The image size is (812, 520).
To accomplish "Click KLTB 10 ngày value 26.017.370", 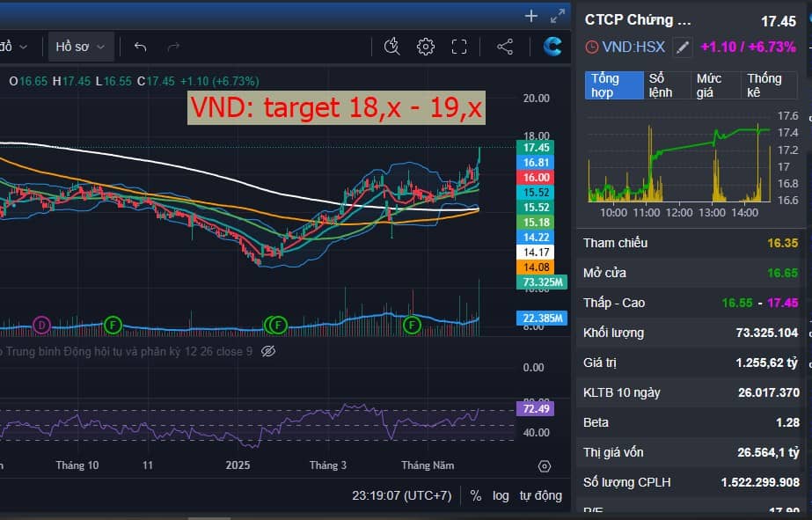I will coord(769,392).
